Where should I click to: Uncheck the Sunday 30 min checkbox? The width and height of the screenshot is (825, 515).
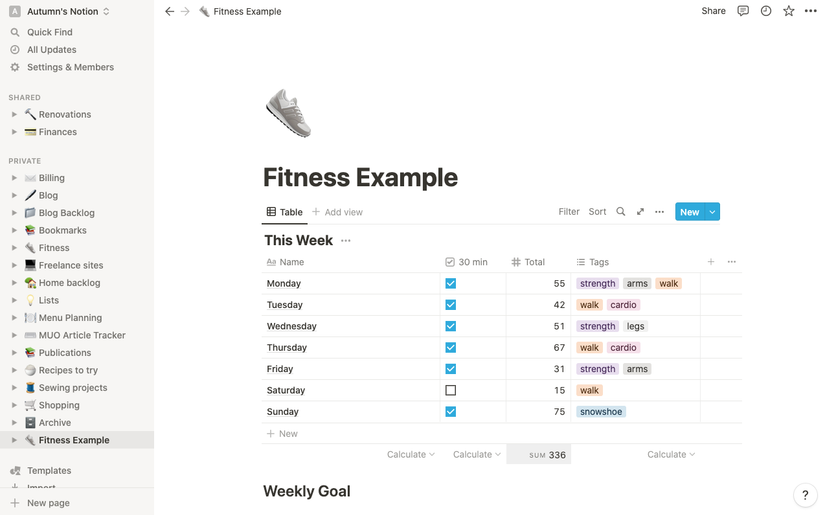450,411
